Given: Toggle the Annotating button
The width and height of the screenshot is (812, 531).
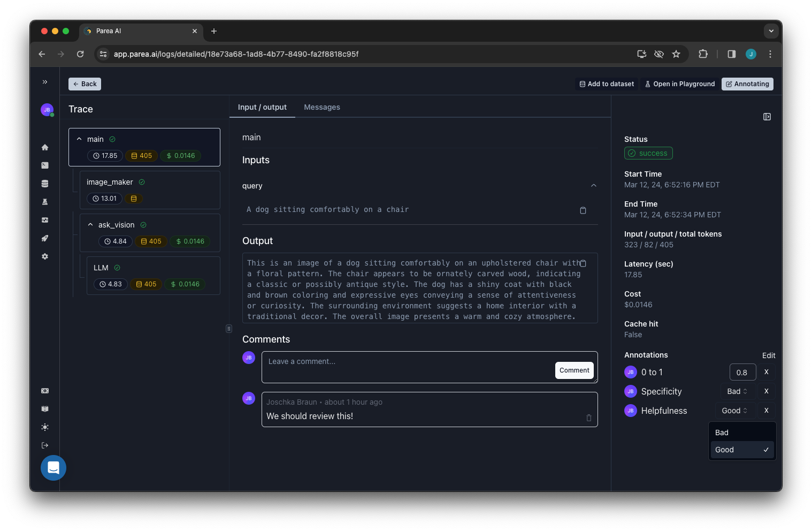Looking at the screenshot, I should pos(747,84).
